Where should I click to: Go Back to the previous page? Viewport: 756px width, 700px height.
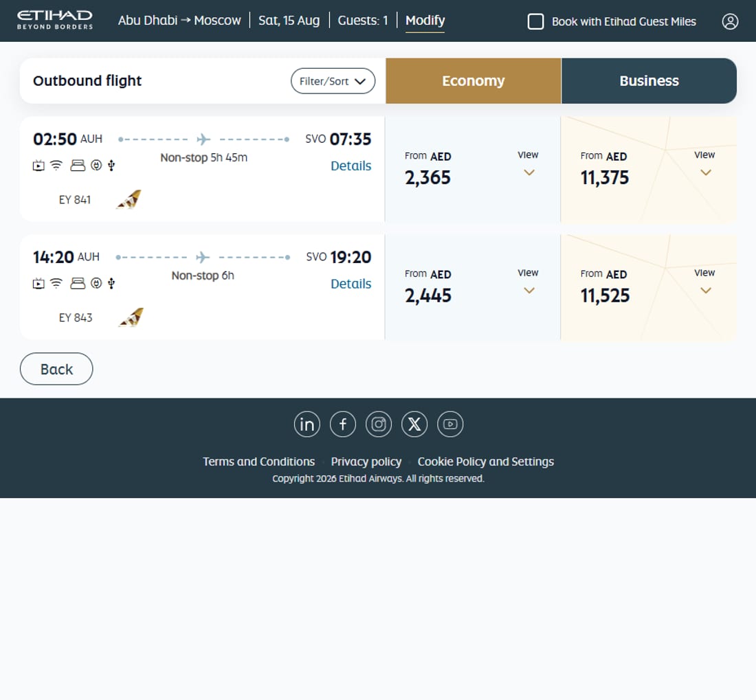pos(56,369)
